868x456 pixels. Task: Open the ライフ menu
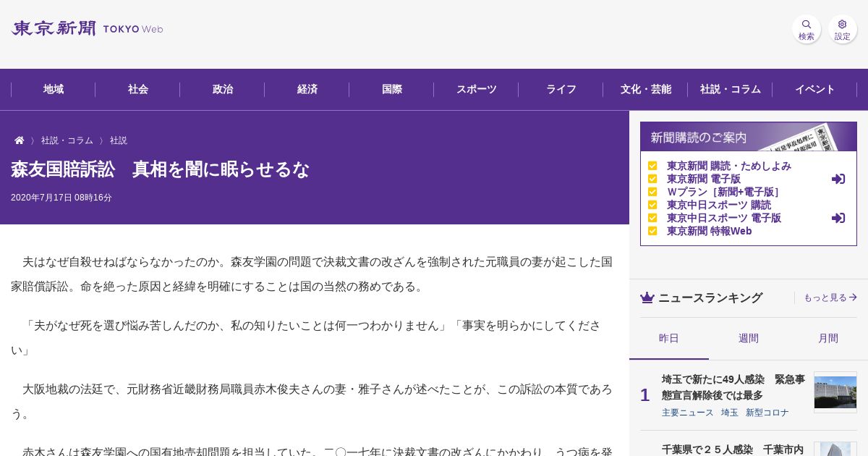point(561,89)
